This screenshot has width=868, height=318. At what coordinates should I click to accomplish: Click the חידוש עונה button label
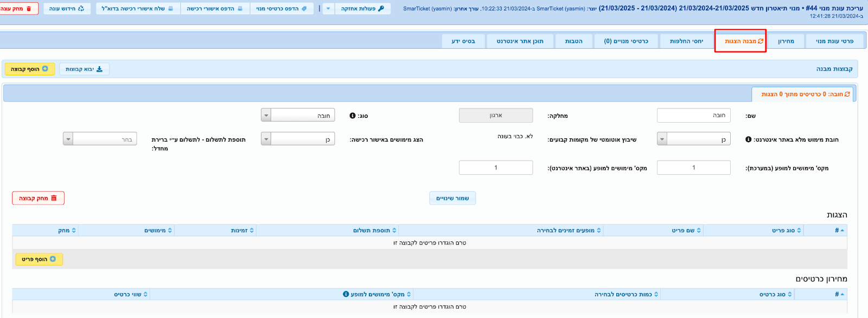(x=62, y=9)
